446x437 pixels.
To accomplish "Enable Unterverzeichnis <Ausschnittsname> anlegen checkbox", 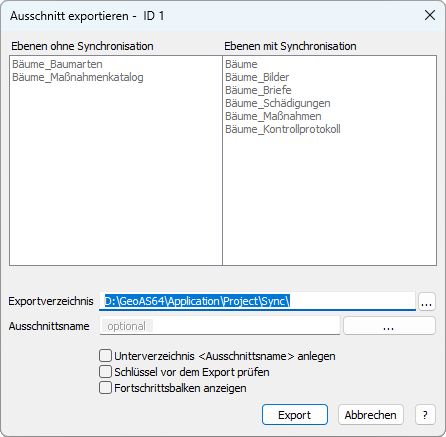I will click(x=105, y=356).
